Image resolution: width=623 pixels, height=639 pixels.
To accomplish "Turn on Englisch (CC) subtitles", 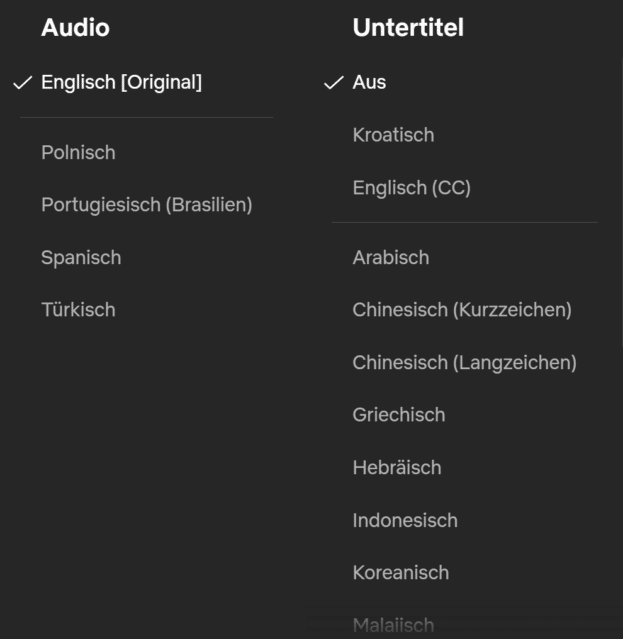I will (411, 188).
